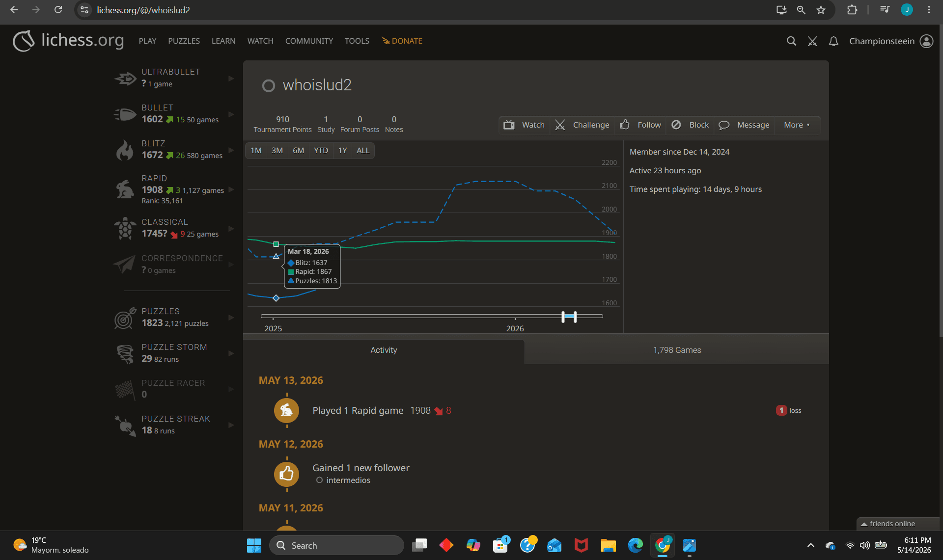Click the Correspondence paper plane icon
This screenshot has width=943, height=560.
125,264
